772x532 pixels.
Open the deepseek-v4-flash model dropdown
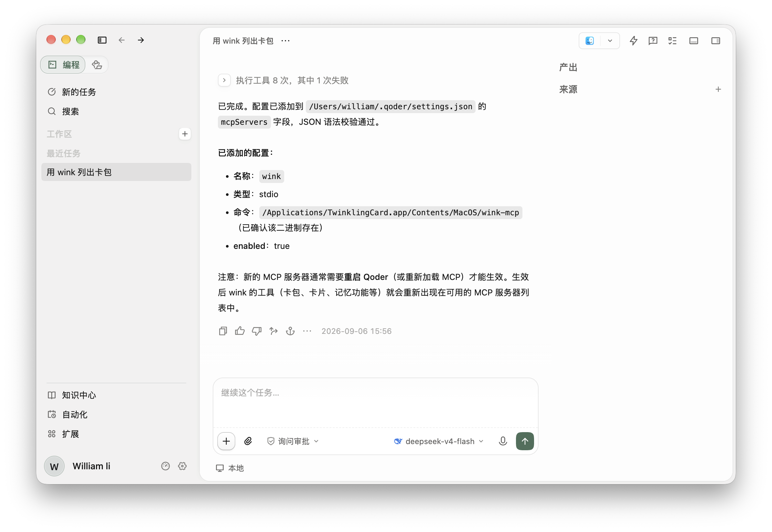tap(439, 441)
